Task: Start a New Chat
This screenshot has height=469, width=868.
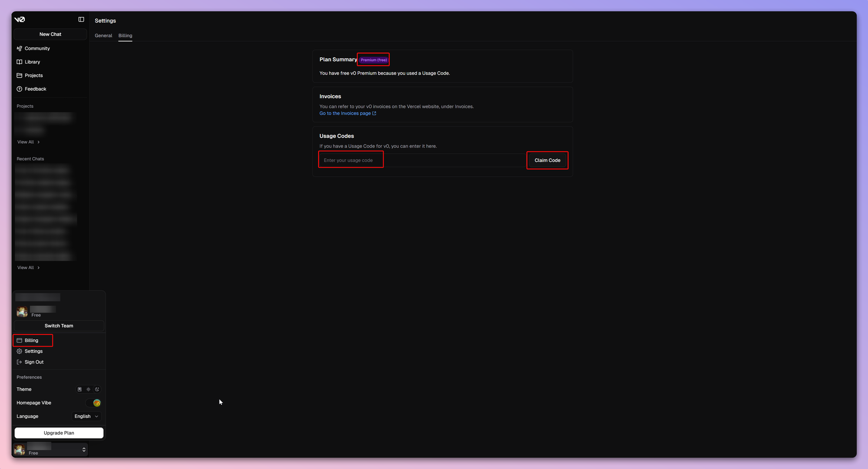Action: tap(50, 34)
